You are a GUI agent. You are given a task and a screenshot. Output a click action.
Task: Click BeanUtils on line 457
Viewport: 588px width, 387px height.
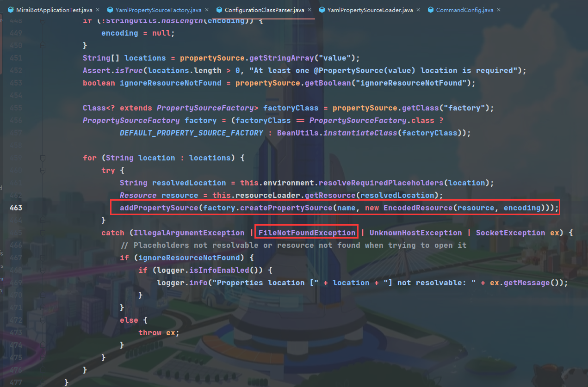298,133
